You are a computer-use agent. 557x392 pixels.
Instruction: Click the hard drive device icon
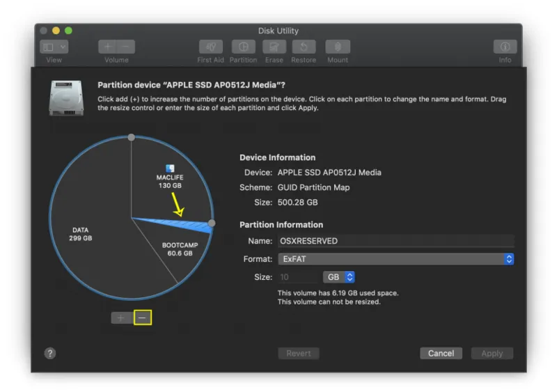point(66,97)
